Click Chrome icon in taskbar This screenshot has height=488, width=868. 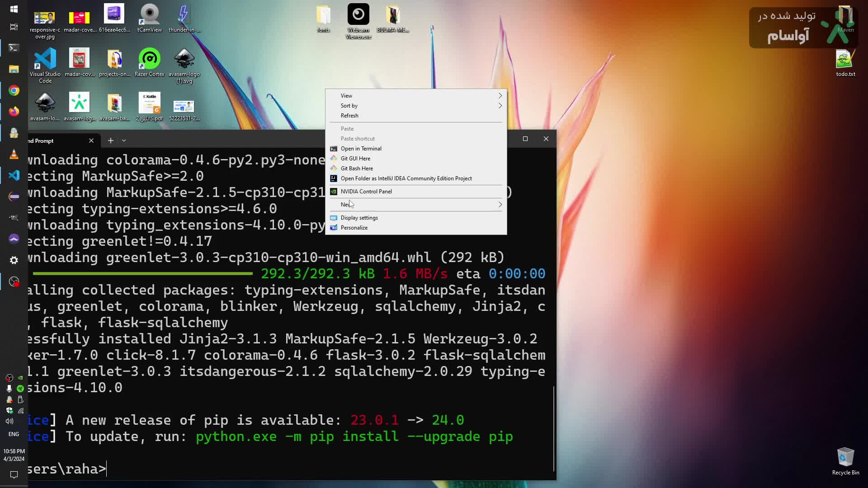[14, 90]
